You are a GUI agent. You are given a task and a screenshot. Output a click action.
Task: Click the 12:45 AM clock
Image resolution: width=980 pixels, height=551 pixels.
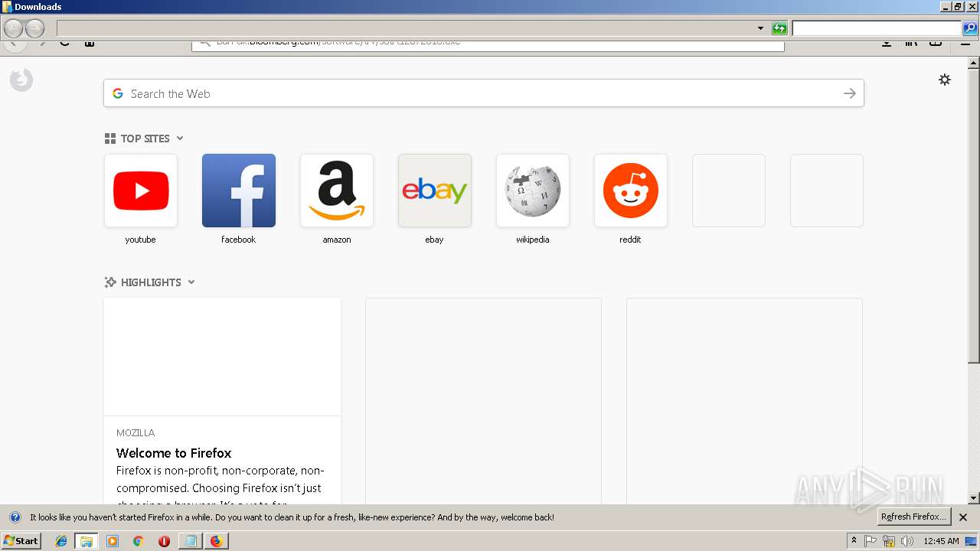coord(941,541)
